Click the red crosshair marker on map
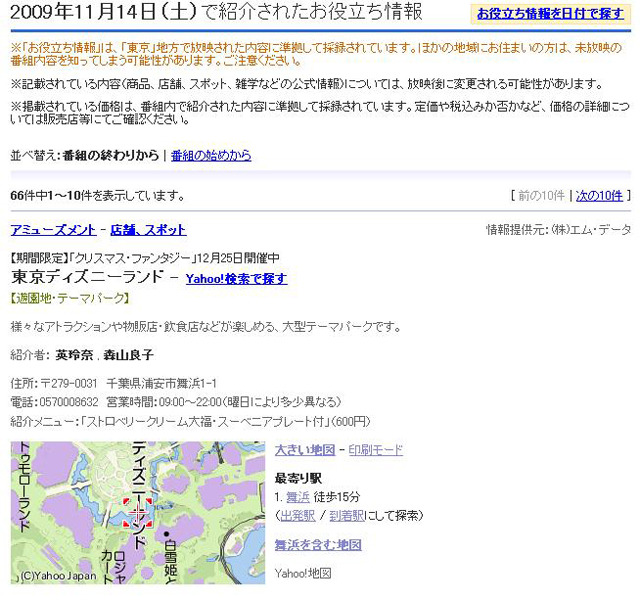640x601 pixels. click(138, 513)
